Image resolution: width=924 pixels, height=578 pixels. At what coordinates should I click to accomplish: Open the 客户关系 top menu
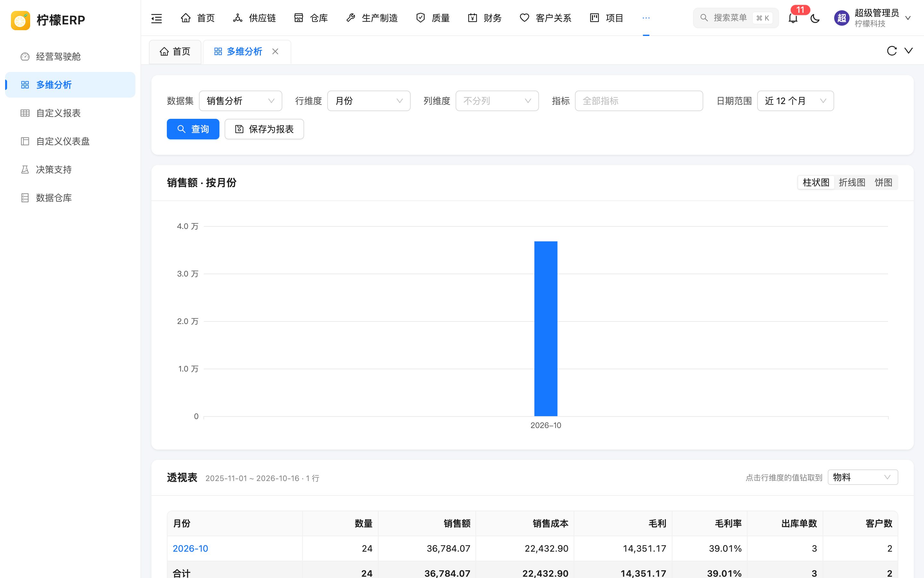[545, 18]
